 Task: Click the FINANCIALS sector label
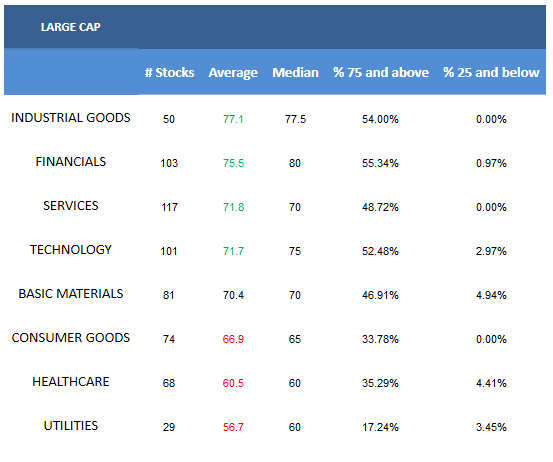(71, 162)
